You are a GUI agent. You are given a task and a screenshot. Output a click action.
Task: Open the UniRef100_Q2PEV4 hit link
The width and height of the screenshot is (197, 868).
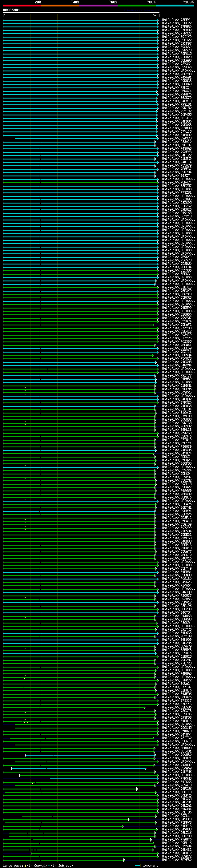pos(177,20)
